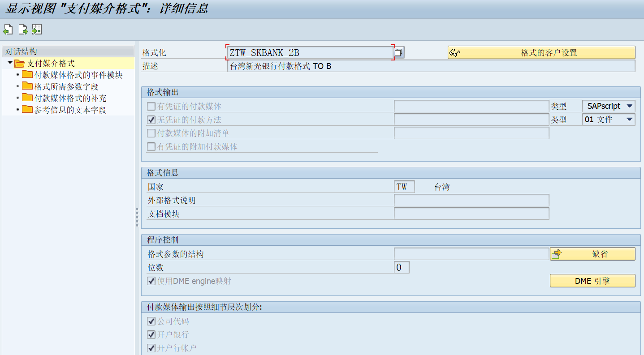This screenshot has height=355, width=644.
Task: Uncheck the 公司代码 checkbox
Action: (x=151, y=321)
